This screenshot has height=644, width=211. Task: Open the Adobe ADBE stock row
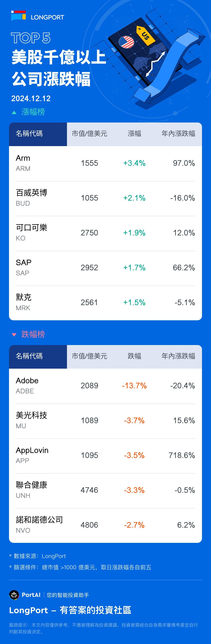pyautogui.click(x=105, y=386)
